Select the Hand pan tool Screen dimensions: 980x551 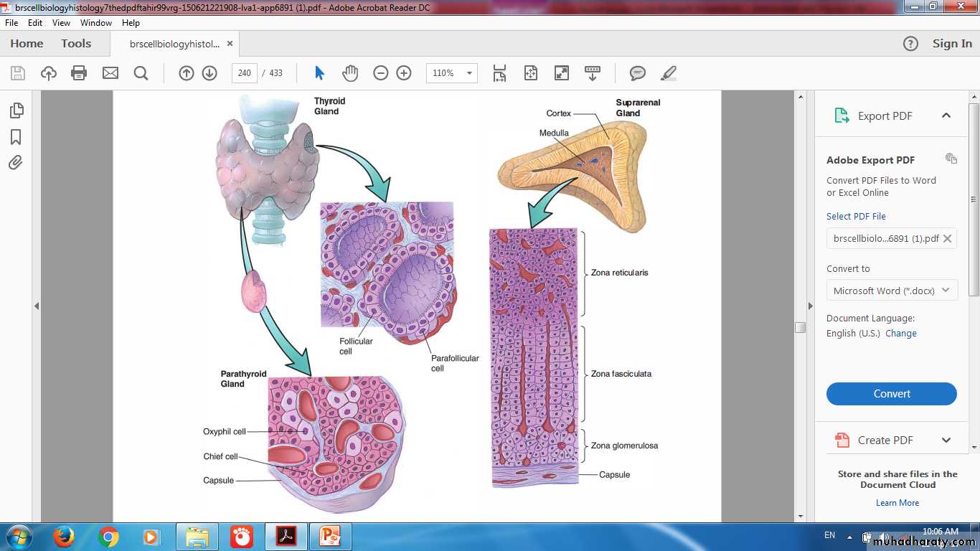pos(349,73)
